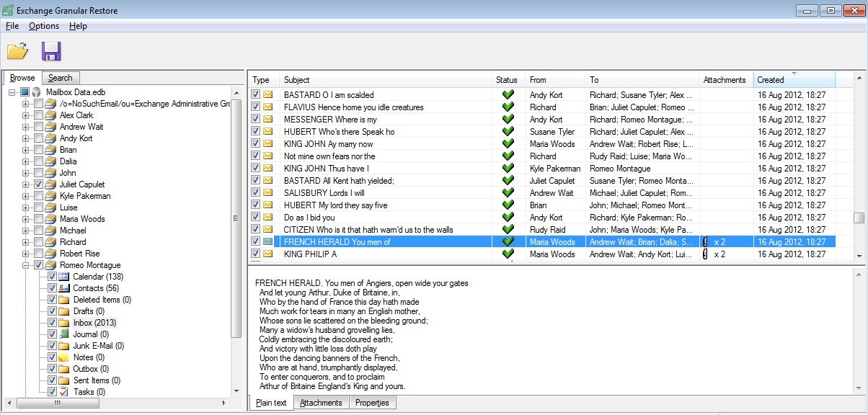Click the Exchange Granular Restore title bar icon

[x=9, y=11]
